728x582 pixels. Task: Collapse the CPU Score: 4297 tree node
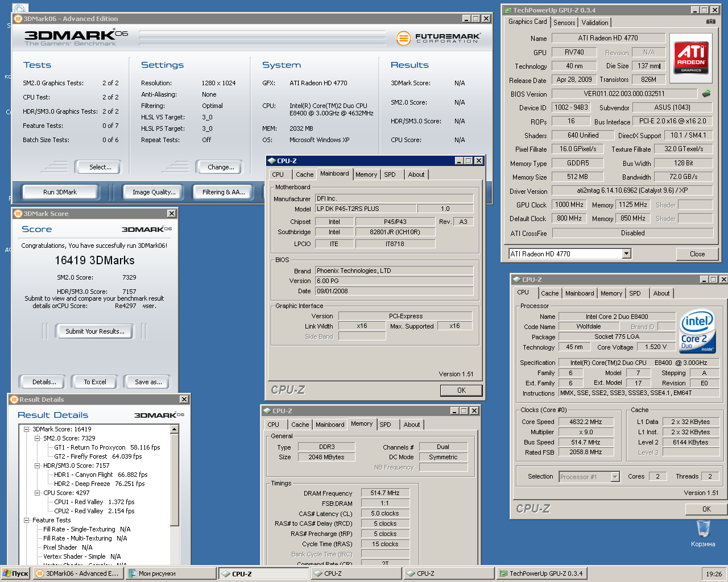38,493
